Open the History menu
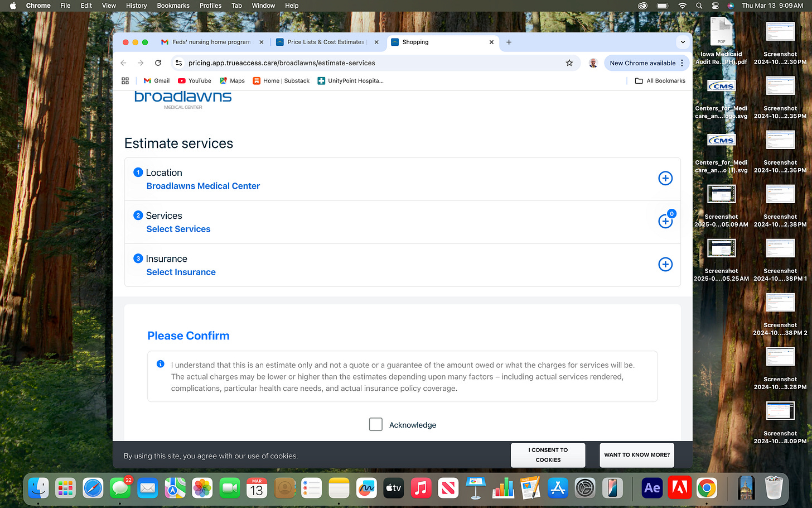The height and width of the screenshot is (508, 812). [x=136, y=6]
